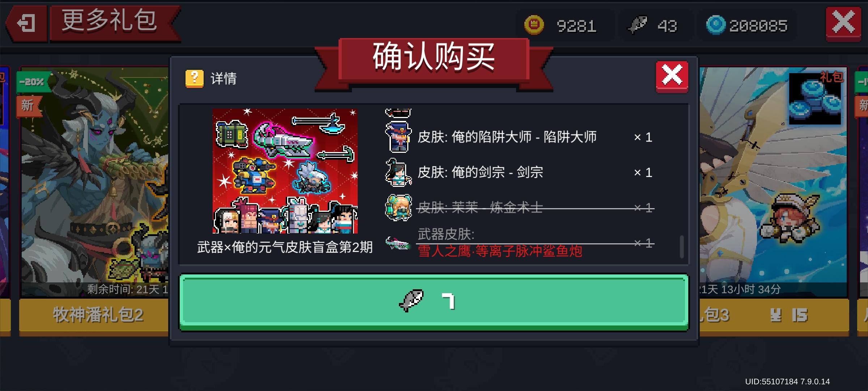Image resolution: width=868 pixels, height=391 pixels.
Task: Tap the fish currency icon in top bar
Action: pyautogui.click(x=638, y=25)
